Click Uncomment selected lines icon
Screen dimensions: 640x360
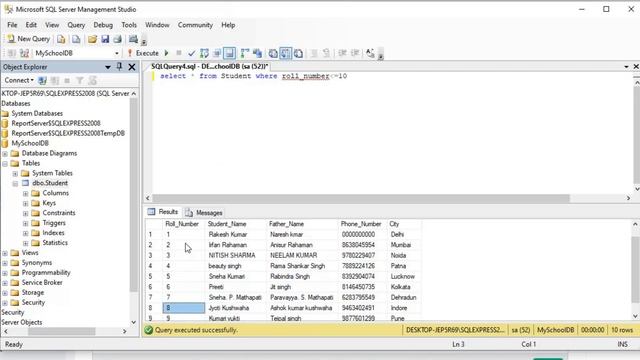pos(326,53)
